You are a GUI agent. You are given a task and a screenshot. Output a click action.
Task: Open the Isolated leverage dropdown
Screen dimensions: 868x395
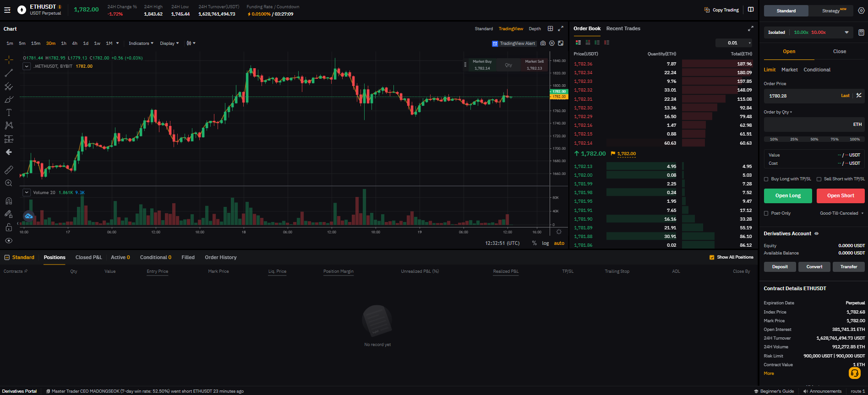[x=808, y=32]
